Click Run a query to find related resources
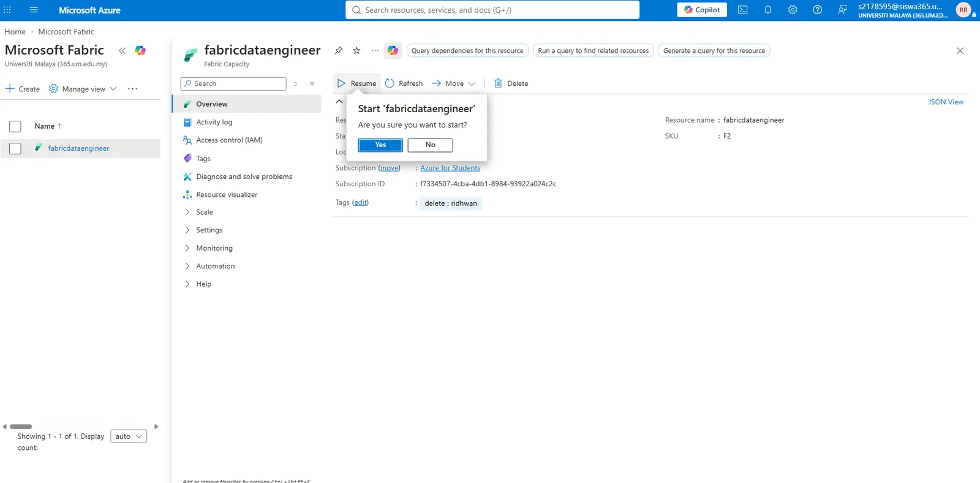Viewport: 980px width, 483px height. pos(593,51)
